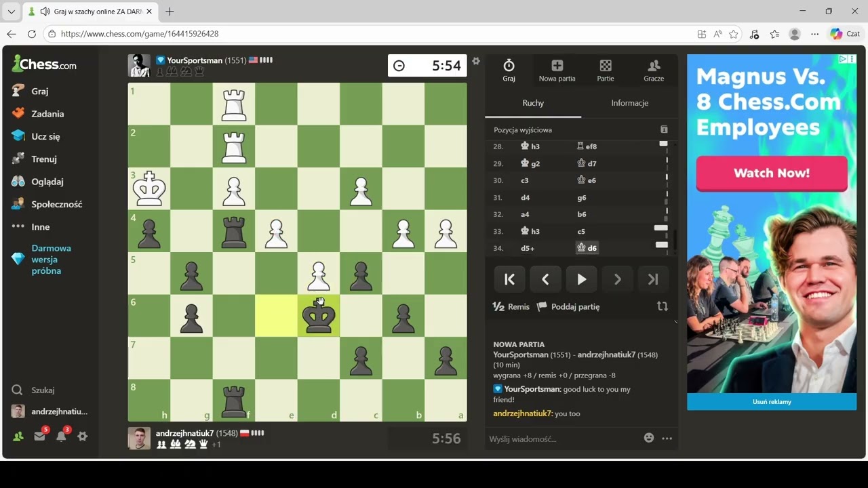The height and width of the screenshot is (488, 868).
Task: Reload the page
Action: pos(31,34)
